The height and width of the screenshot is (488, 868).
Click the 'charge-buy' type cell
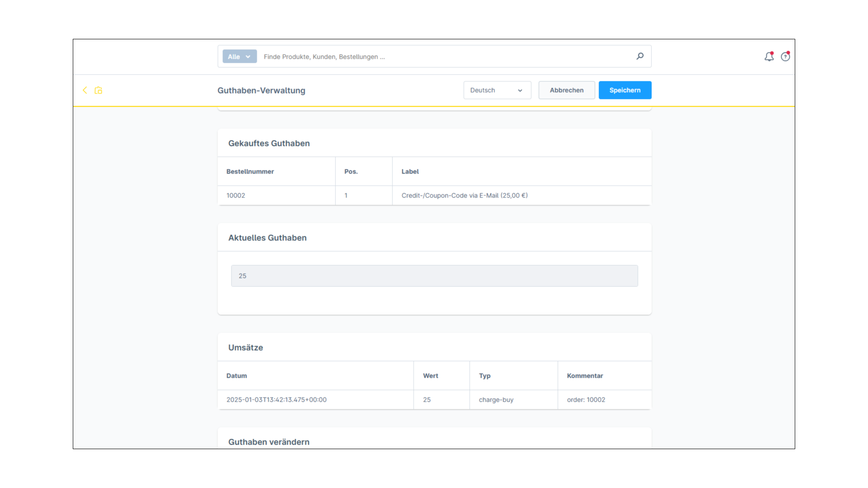click(514, 399)
